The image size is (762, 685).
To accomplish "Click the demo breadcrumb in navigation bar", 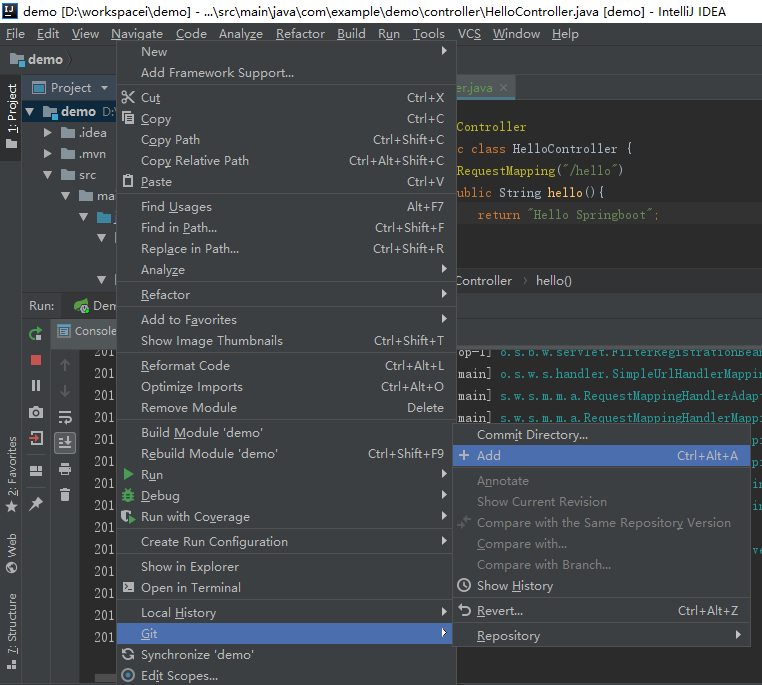I will point(37,59).
